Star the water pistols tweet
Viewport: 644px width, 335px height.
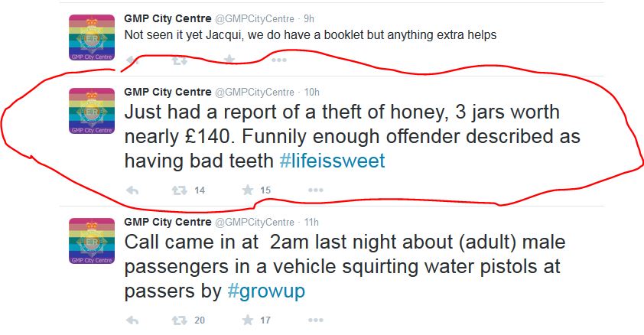pos(247,320)
